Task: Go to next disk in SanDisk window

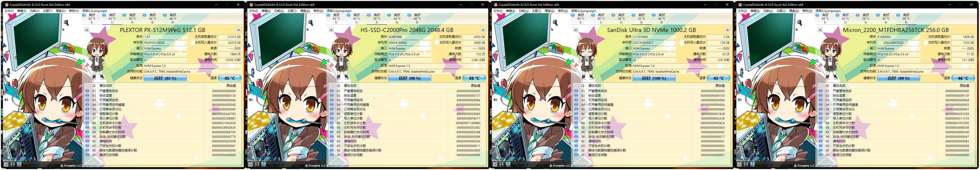Action: click(728, 30)
